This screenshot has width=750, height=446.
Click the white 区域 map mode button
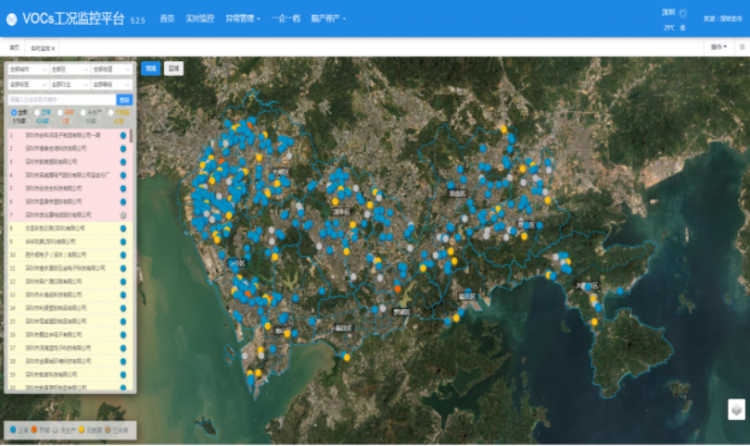[x=174, y=68]
